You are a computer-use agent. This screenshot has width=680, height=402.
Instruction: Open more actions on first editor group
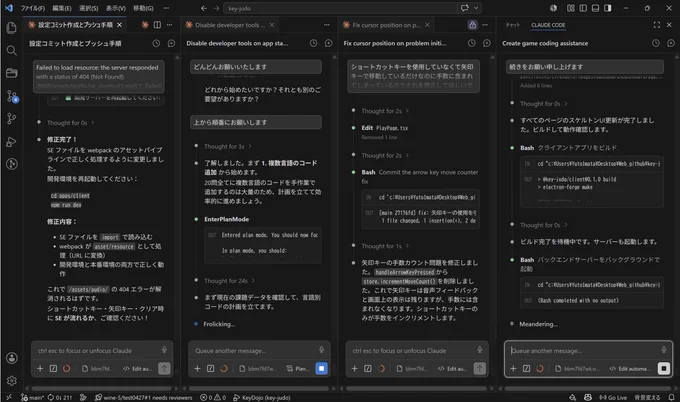click(170, 25)
